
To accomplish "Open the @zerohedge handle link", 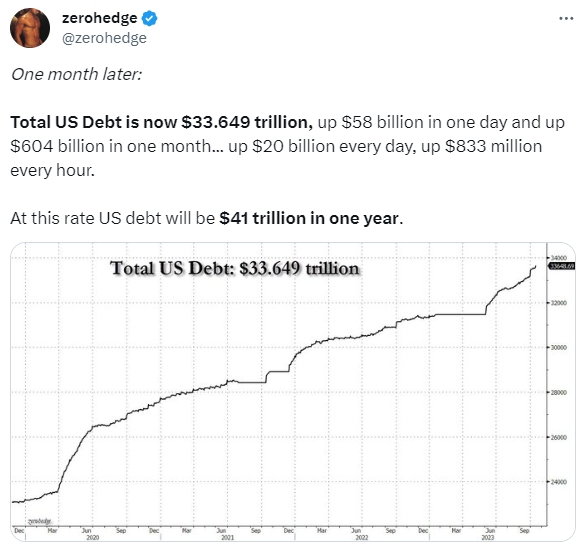I will tap(104, 38).
